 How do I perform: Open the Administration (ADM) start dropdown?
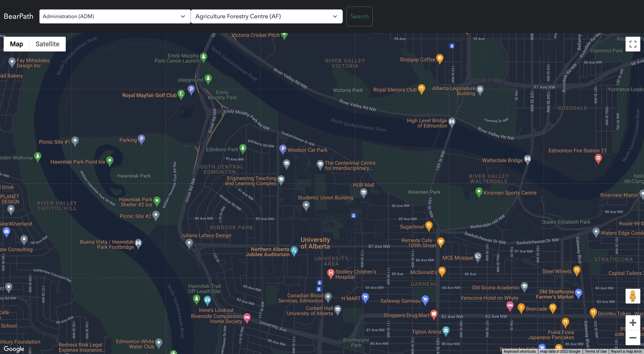tap(115, 16)
